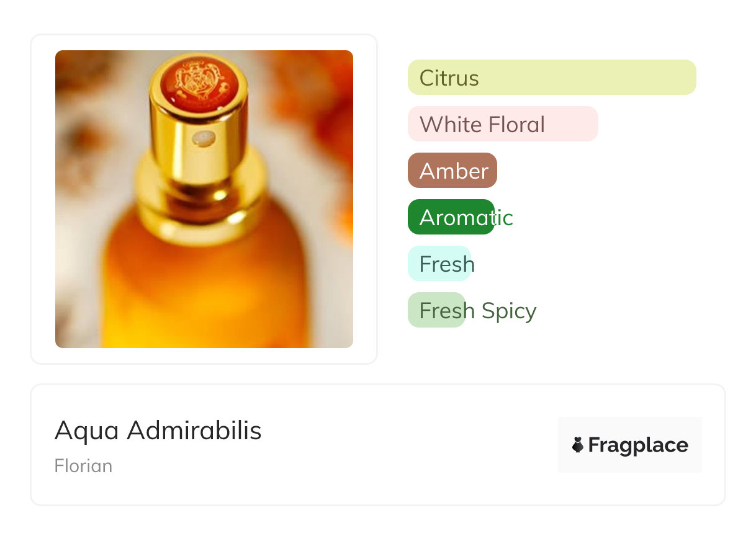756x536 pixels.
Task: Click the Fragplace wordmark text
Action: pyautogui.click(x=637, y=445)
